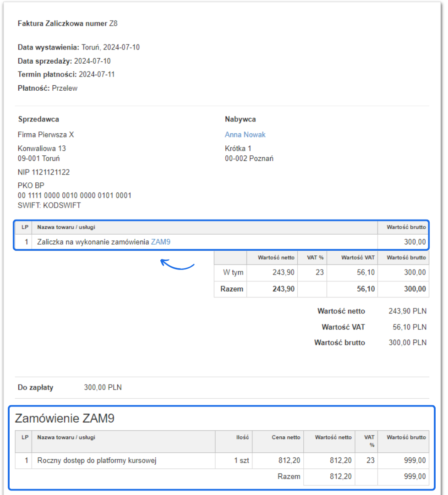The height and width of the screenshot is (495, 448).
Task: Click the Faktura Zaliczkowa numer Z8 title
Action: click(x=67, y=23)
